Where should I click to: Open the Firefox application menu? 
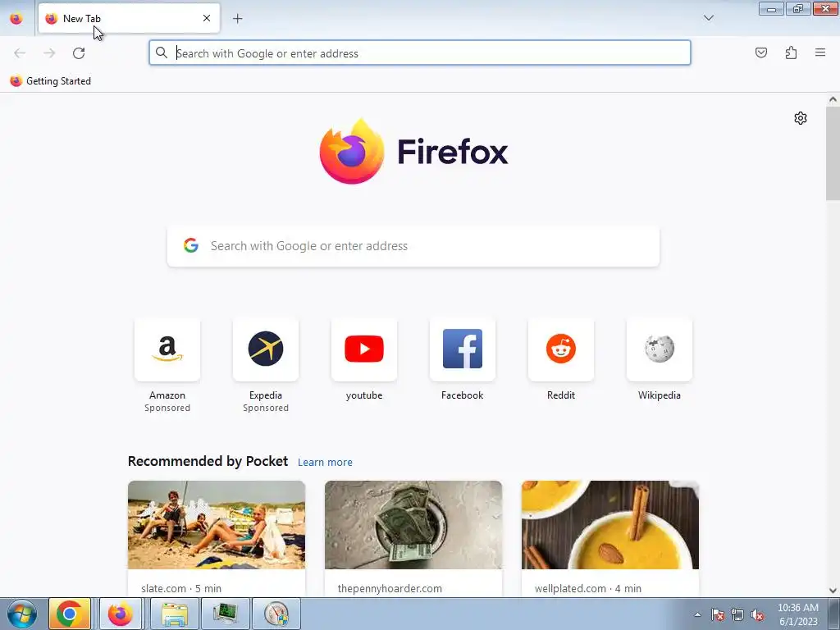pos(820,52)
